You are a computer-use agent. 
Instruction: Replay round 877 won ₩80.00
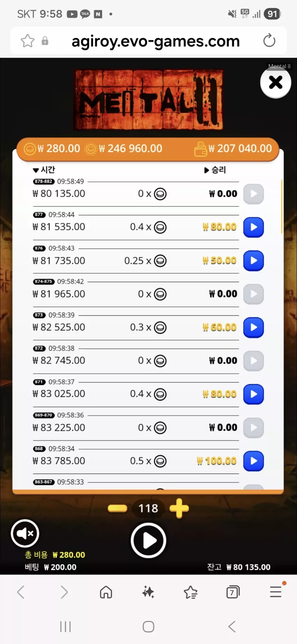tap(253, 227)
